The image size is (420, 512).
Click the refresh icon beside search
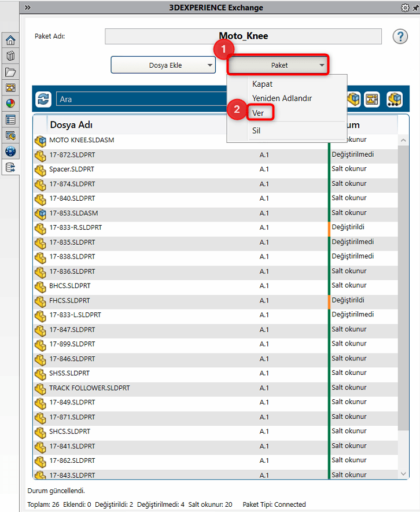[43, 100]
